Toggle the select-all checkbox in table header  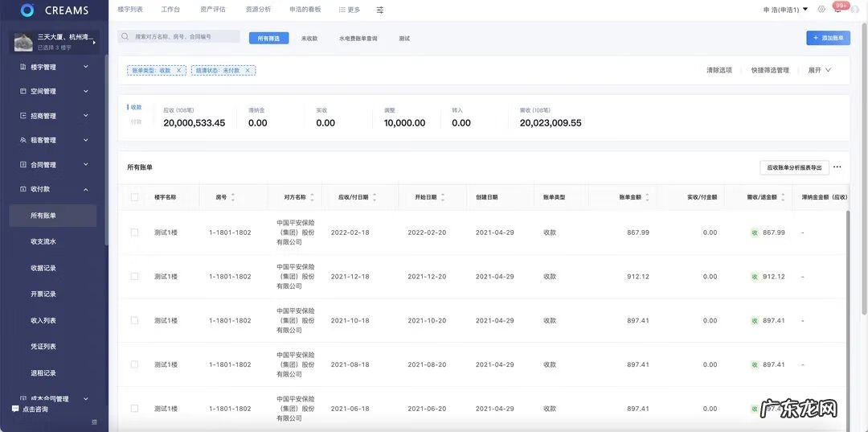click(134, 197)
